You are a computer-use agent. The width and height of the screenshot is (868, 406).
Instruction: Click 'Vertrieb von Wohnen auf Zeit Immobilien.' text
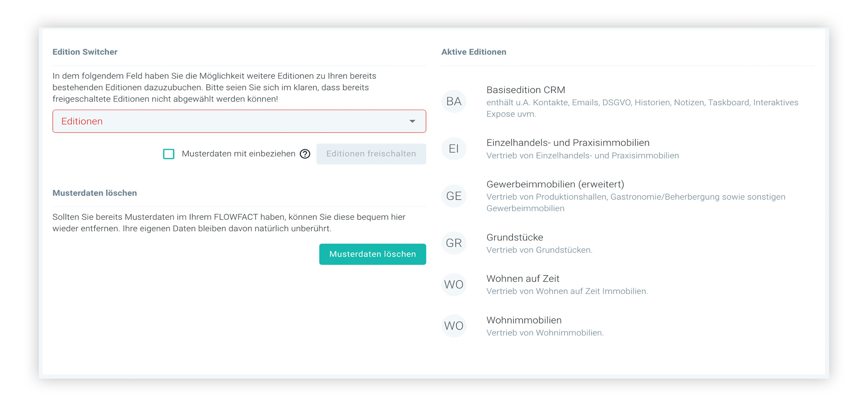click(x=567, y=291)
